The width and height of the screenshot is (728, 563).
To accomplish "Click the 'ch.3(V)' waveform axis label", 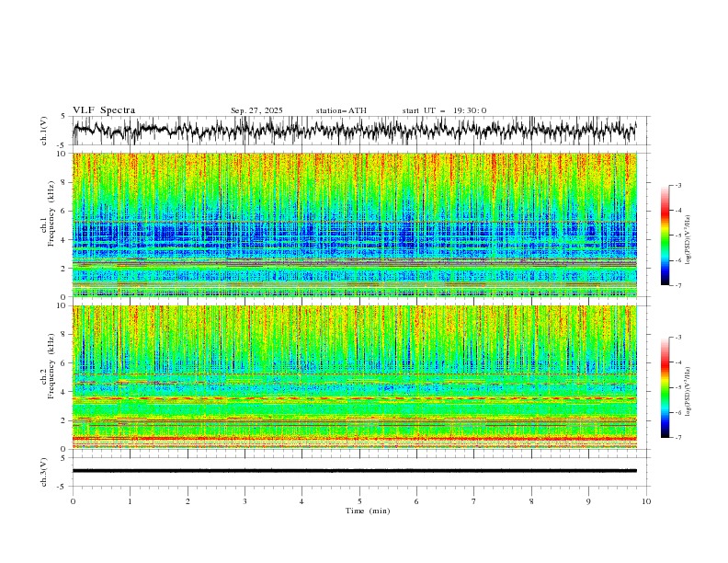I will (44, 472).
